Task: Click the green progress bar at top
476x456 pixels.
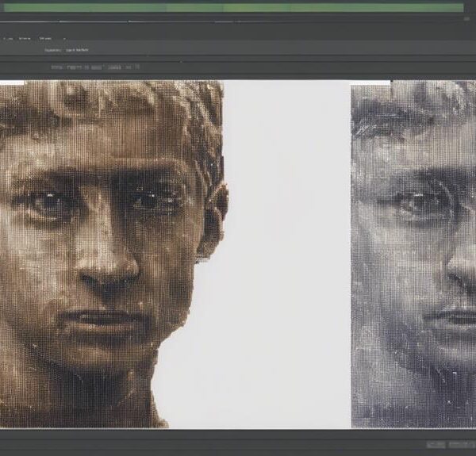Action: coord(234,8)
